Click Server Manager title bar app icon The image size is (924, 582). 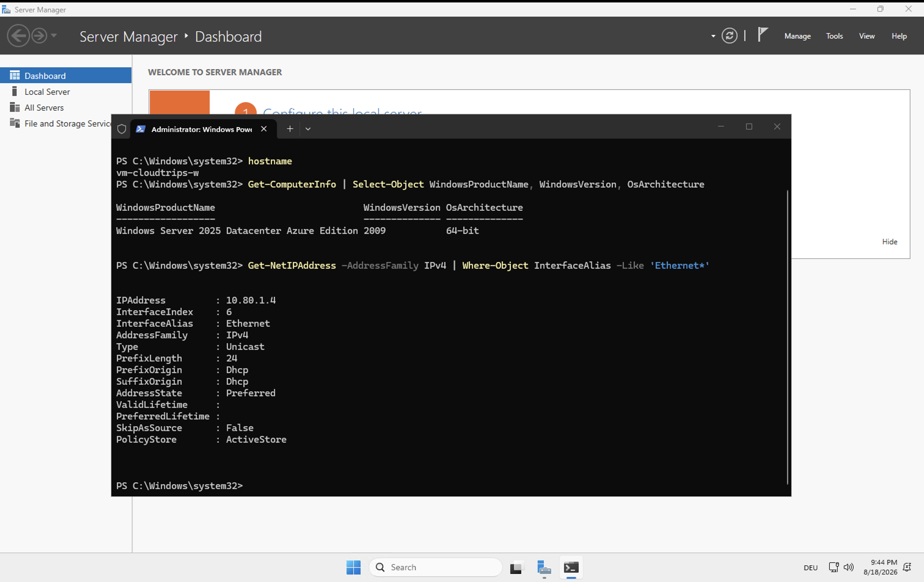pyautogui.click(x=6, y=9)
